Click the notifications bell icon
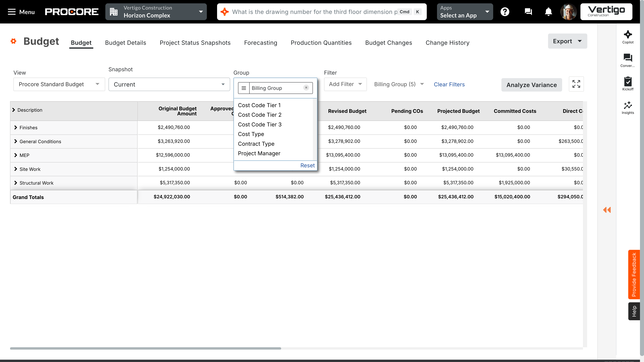The height and width of the screenshot is (362, 644). point(548,12)
